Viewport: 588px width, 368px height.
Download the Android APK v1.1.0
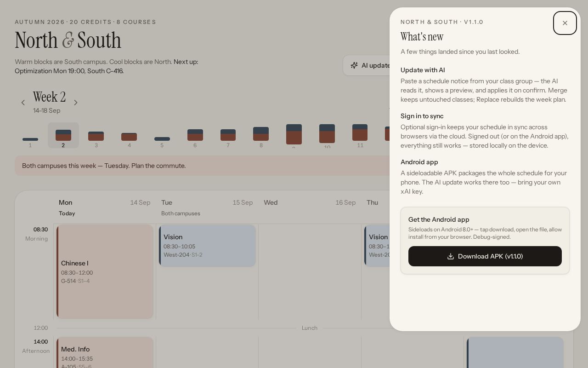(x=485, y=256)
